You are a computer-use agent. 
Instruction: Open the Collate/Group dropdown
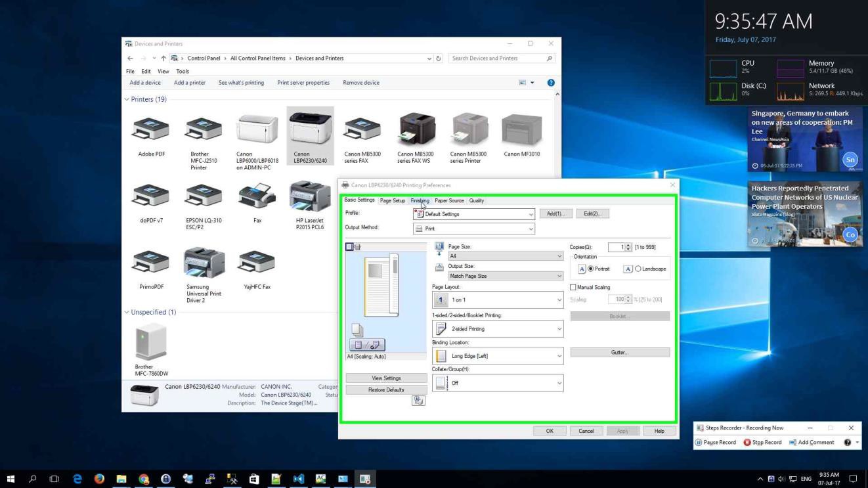(x=498, y=383)
